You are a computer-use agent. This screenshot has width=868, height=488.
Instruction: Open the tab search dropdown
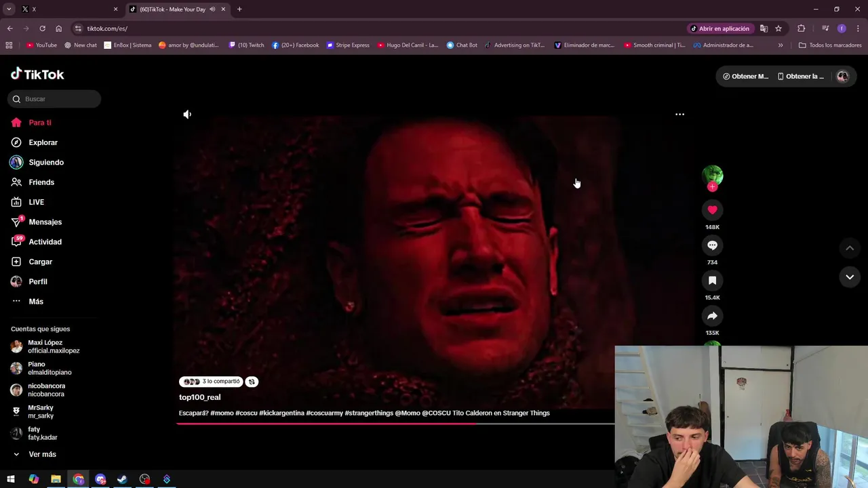tap(9, 9)
